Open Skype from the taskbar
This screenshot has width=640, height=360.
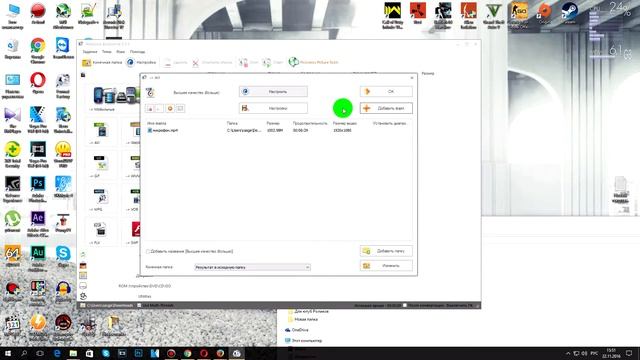(106, 353)
